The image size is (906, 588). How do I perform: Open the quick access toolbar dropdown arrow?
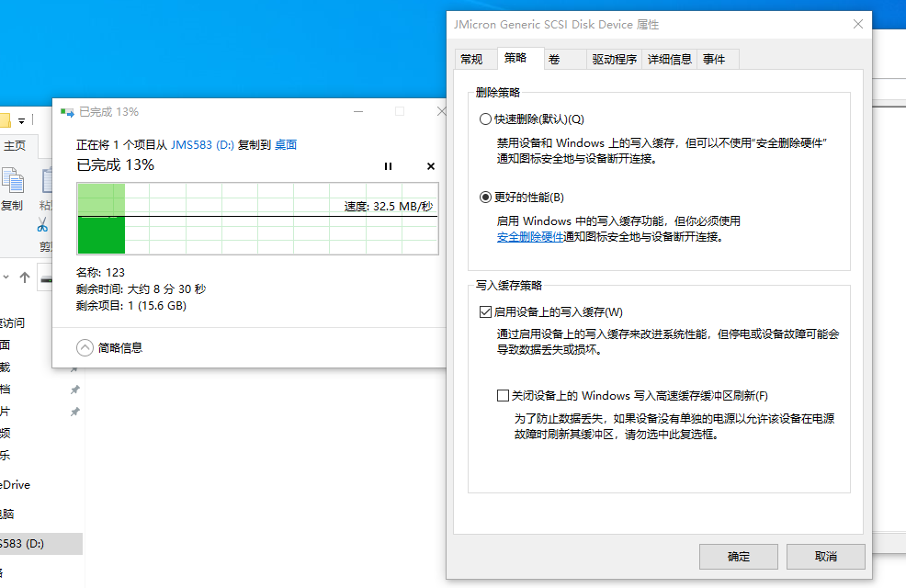coord(21,120)
